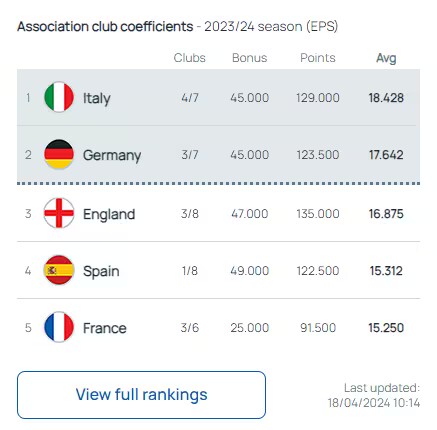The width and height of the screenshot is (437, 430).
Task: Click the Bonus column header
Action: click(x=250, y=58)
